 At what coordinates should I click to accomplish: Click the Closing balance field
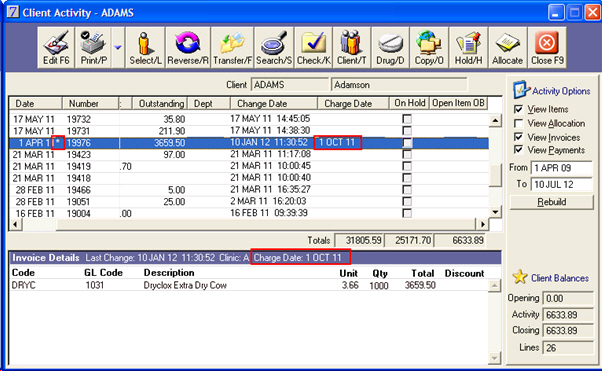567,331
